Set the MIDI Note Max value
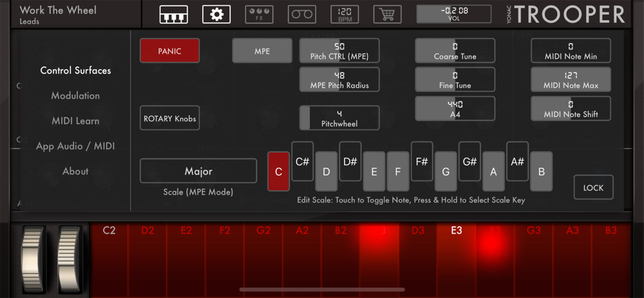Viewport: 644px width, 298px height. click(x=571, y=79)
